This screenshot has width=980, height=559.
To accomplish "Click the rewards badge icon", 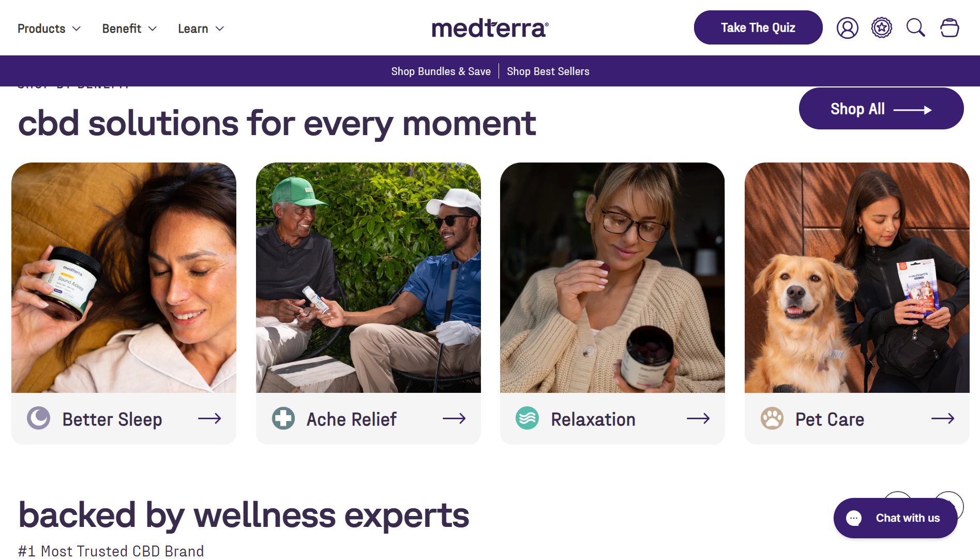I will click(x=881, y=27).
